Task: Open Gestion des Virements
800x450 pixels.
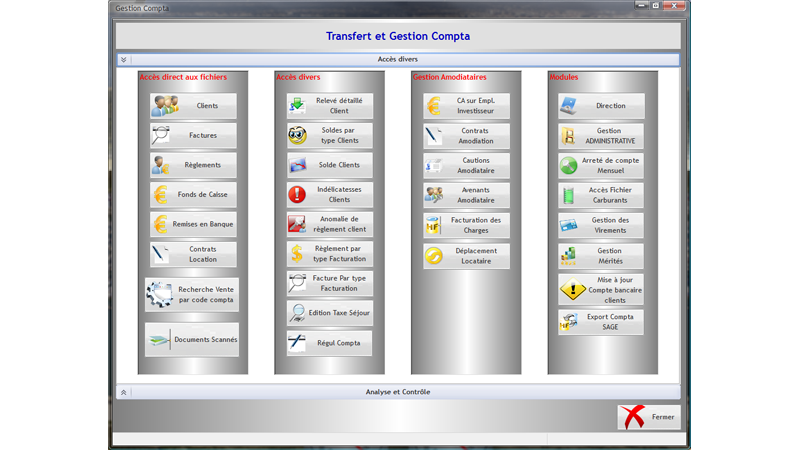Action: click(601, 225)
